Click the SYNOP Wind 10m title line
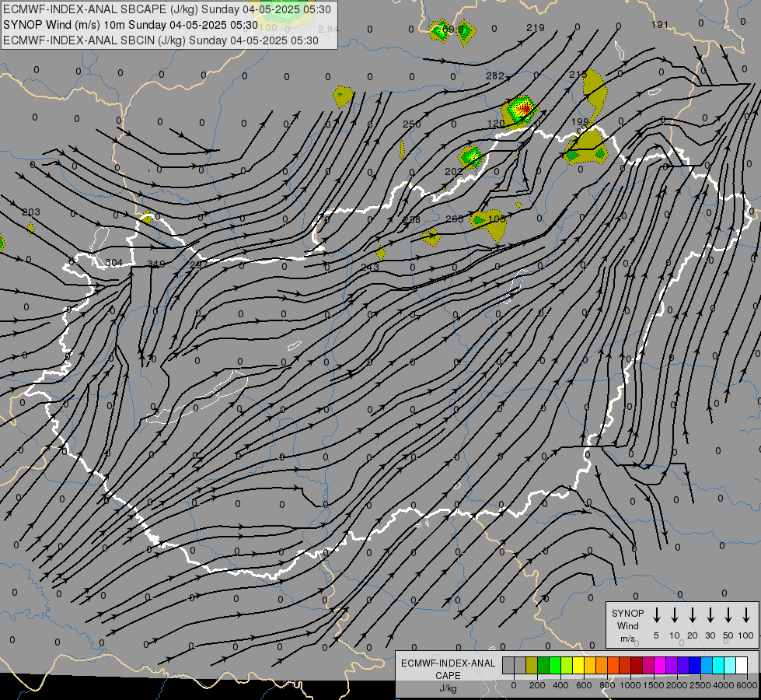The height and width of the screenshot is (700, 761). click(x=130, y=25)
